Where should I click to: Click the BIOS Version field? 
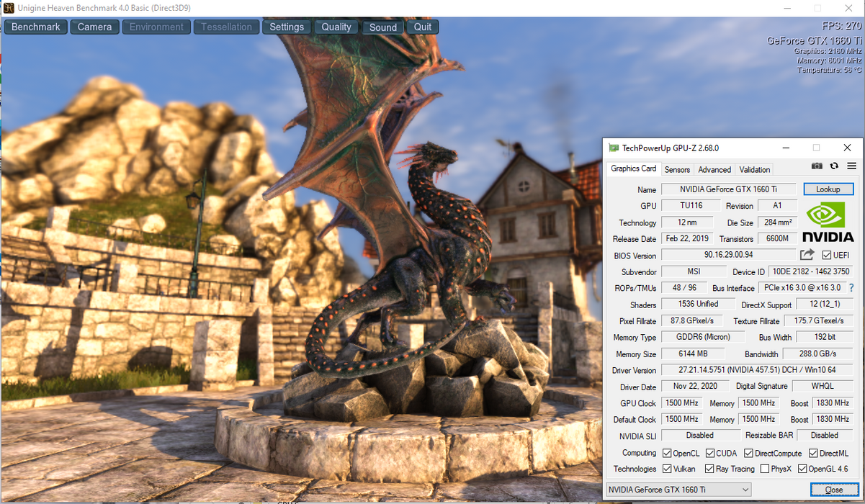(728, 255)
